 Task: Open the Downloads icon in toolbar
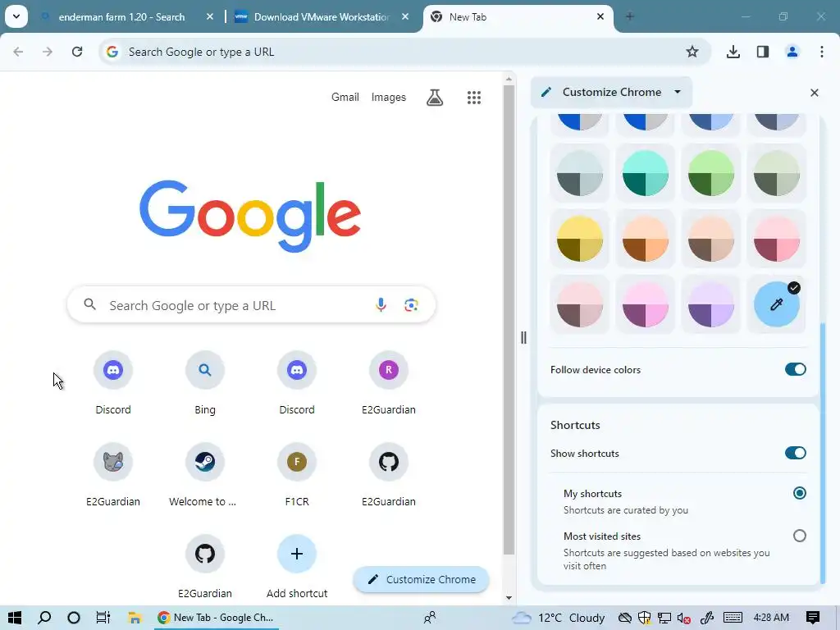(733, 52)
